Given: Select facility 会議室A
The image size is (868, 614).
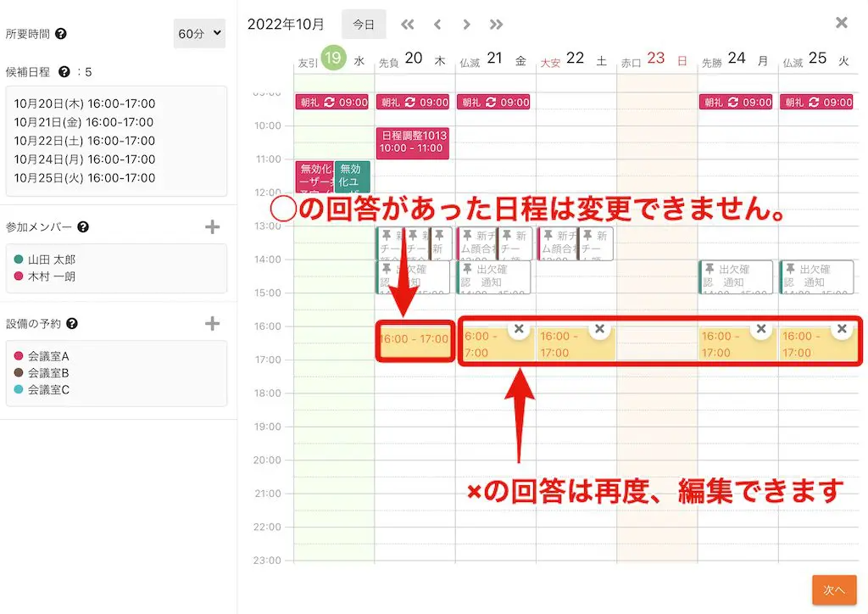Looking at the screenshot, I should click(x=48, y=356).
